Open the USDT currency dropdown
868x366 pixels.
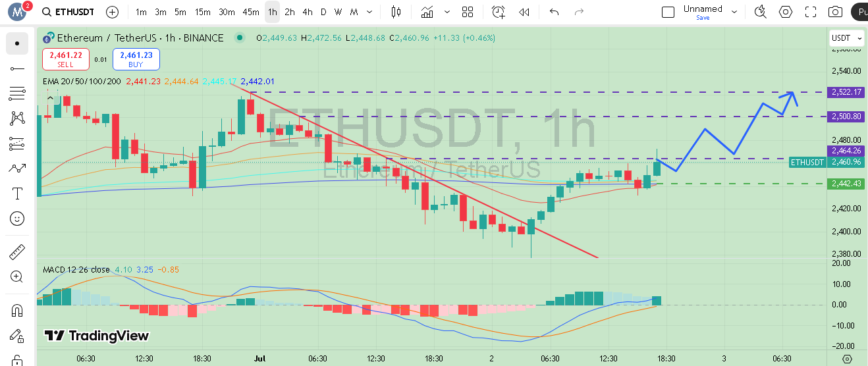pos(846,38)
